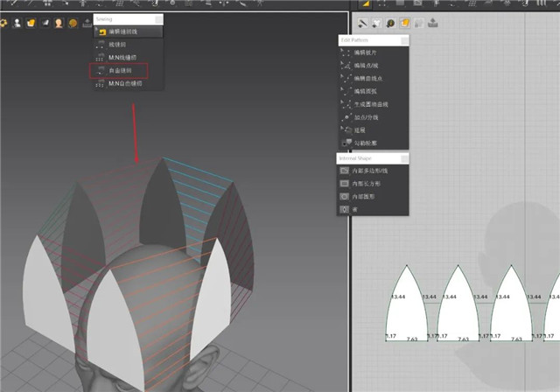Viewport: 560px width, 392px height.
Task: Toggle the yellow pattern display icon in 2D toolbar
Action: tap(405, 23)
